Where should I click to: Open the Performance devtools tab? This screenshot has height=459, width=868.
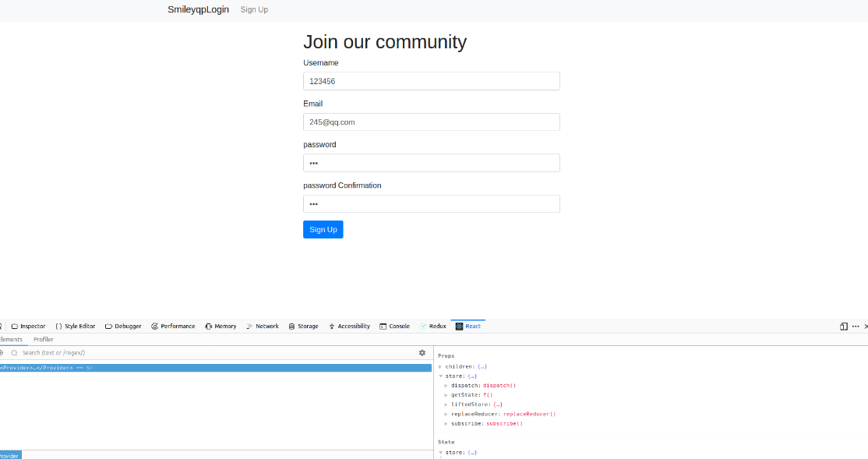click(173, 326)
